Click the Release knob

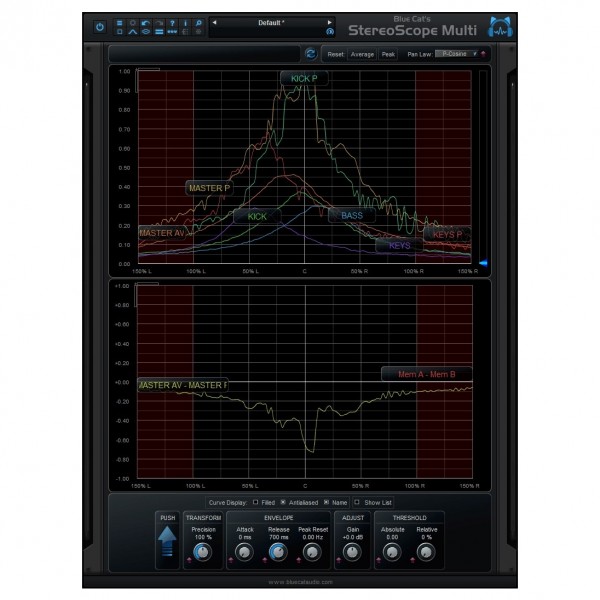click(x=278, y=552)
